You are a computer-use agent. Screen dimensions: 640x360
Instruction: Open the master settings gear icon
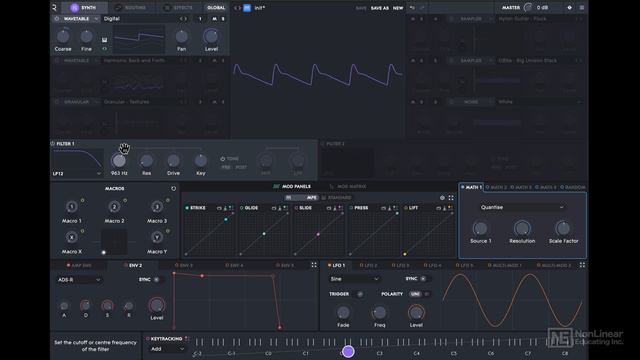(x=569, y=7)
